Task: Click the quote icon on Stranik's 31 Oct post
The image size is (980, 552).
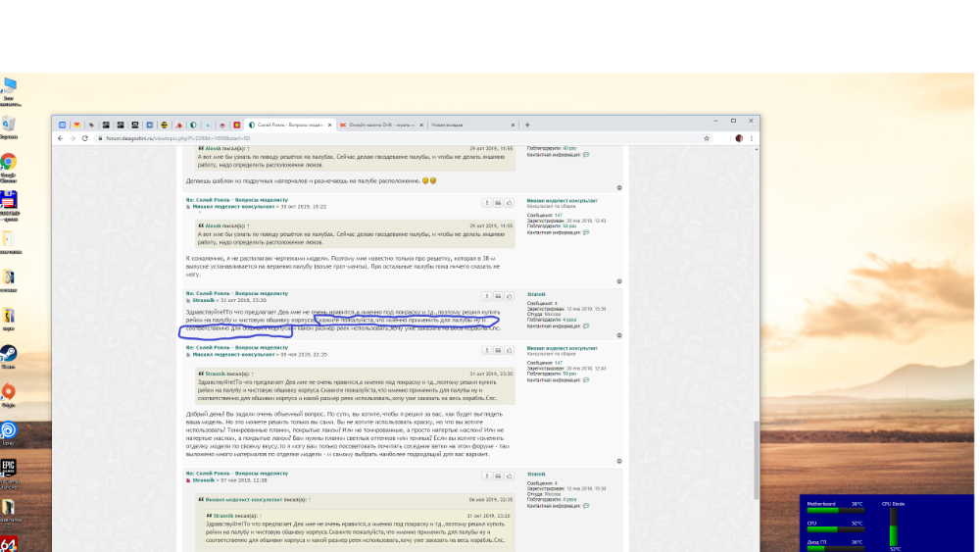Action: pos(498,295)
